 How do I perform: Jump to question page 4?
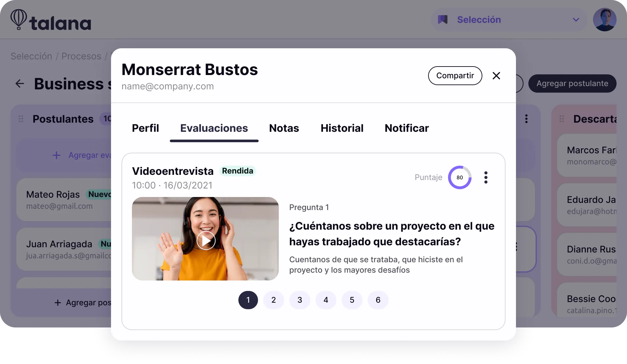(x=326, y=300)
